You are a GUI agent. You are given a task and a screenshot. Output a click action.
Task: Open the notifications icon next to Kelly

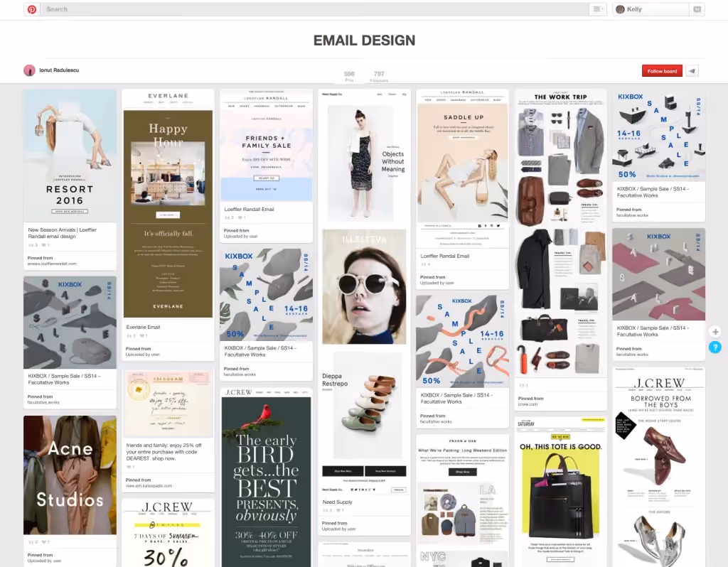(697, 9)
